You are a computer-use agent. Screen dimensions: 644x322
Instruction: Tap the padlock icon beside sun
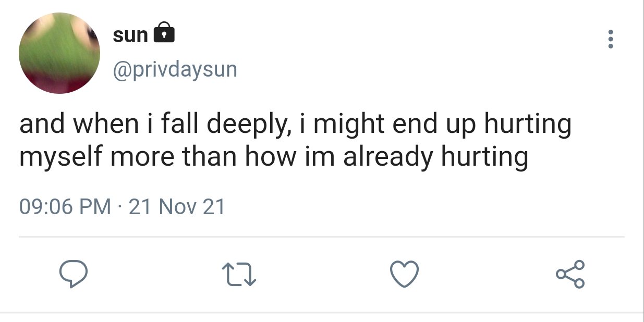164,32
